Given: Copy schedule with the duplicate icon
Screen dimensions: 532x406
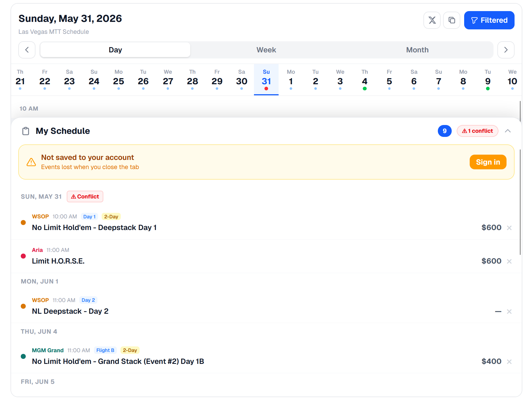Looking at the screenshot, I should coord(451,20).
